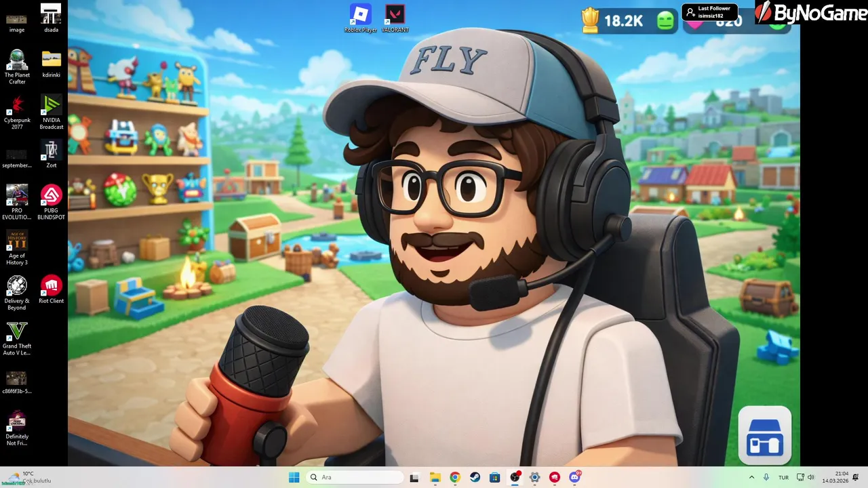The image size is (868, 488).
Task: Switch to OBS Studio in the taskbar
Action: pyautogui.click(x=515, y=477)
